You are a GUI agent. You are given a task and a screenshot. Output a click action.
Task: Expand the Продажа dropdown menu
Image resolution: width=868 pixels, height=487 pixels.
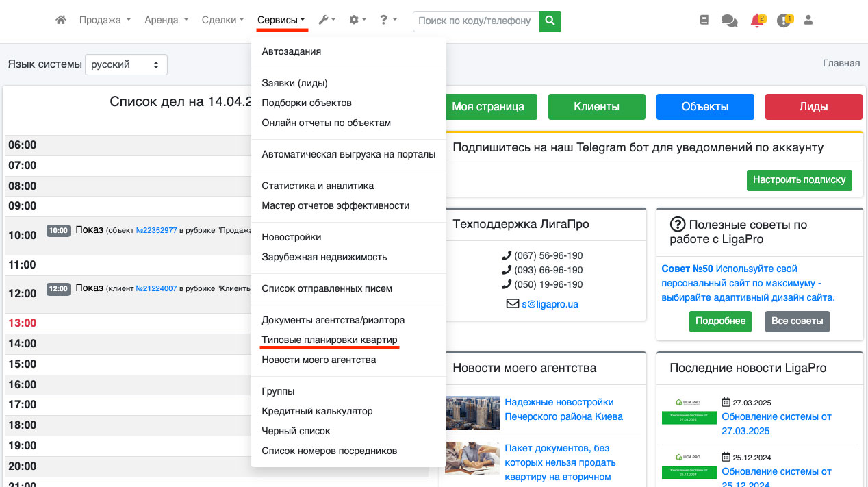tap(105, 21)
